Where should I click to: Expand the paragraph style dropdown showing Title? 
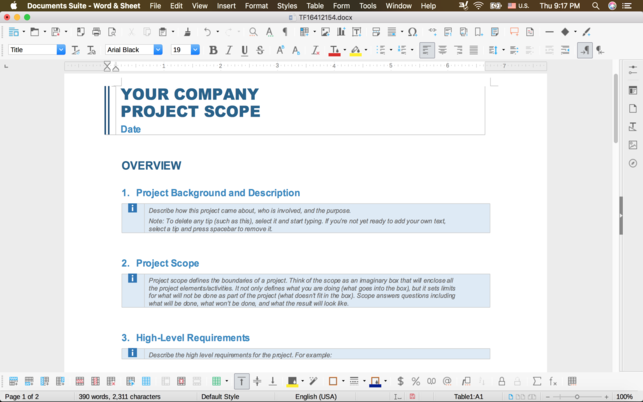pyautogui.click(x=61, y=50)
